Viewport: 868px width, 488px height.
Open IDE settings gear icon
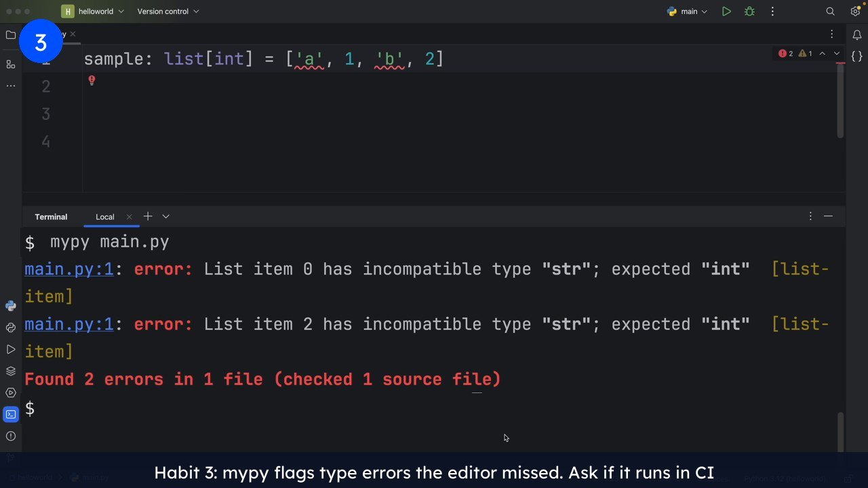[x=855, y=12]
